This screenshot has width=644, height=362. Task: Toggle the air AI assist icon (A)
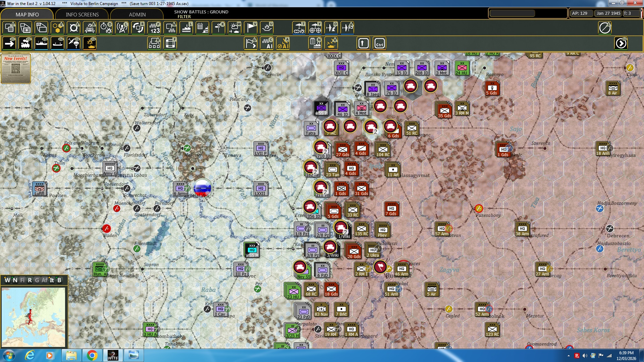click(x=283, y=44)
